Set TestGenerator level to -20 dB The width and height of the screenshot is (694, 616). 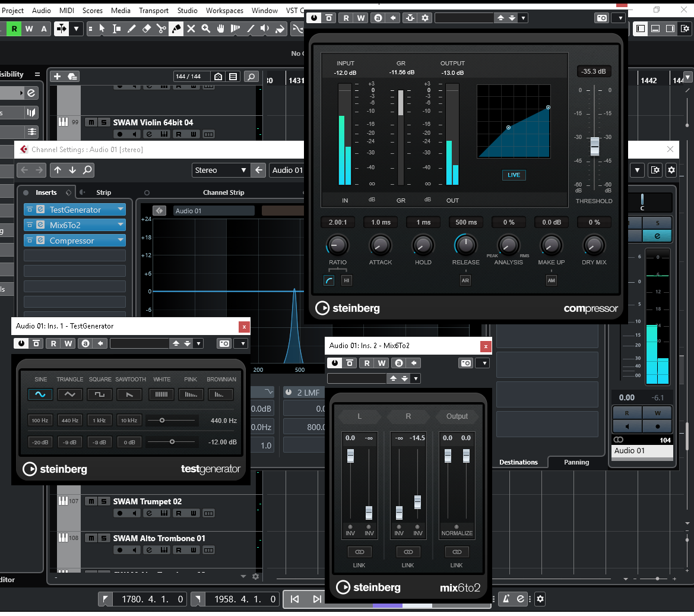(x=40, y=442)
